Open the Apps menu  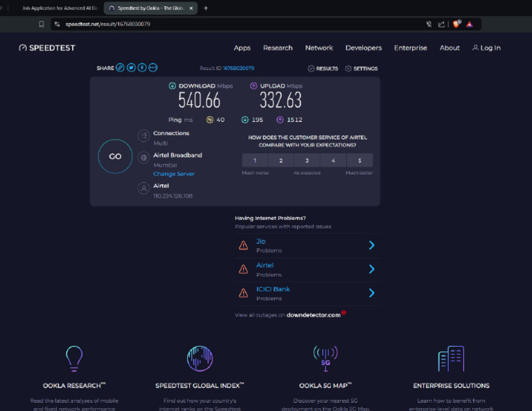tap(242, 48)
